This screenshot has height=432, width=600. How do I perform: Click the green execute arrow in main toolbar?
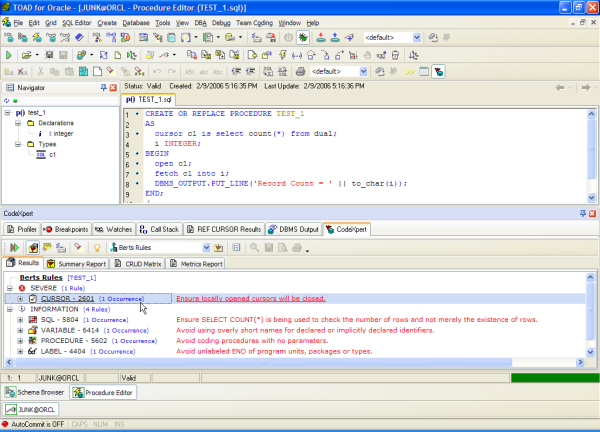click(x=8, y=55)
